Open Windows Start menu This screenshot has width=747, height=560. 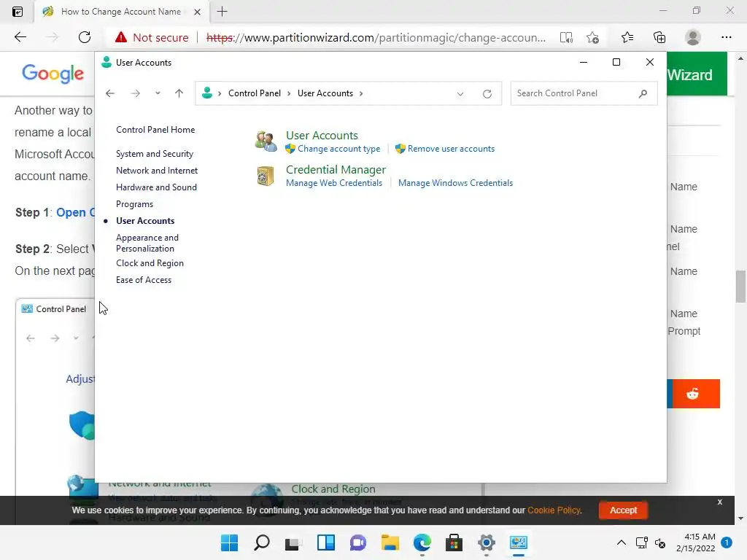click(229, 542)
